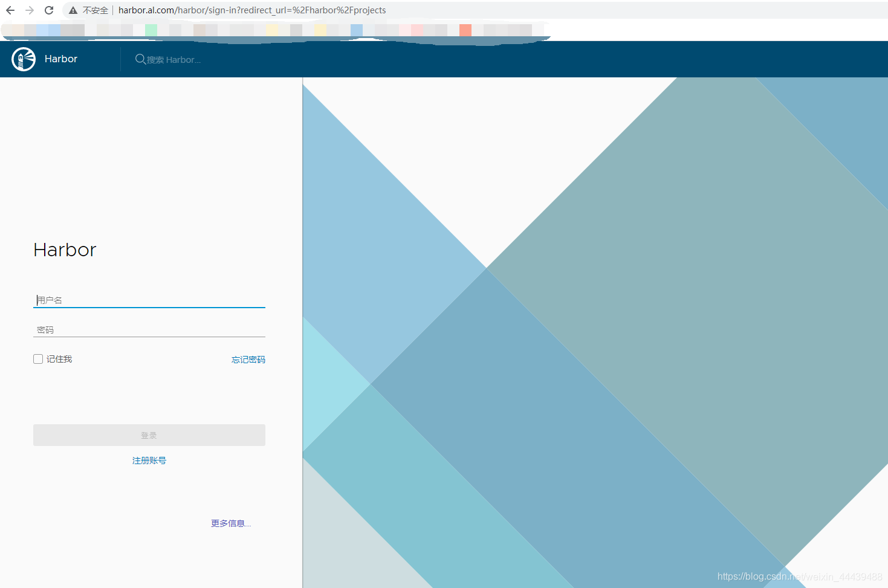This screenshot has height=588, width=888.
Task: Open the 注册账号 sign up link
Action: (x=149, y=460)
